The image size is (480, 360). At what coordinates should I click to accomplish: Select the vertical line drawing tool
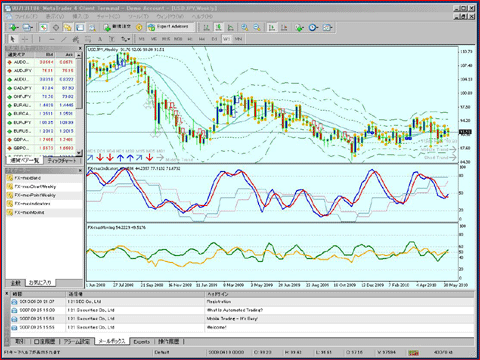40,39
